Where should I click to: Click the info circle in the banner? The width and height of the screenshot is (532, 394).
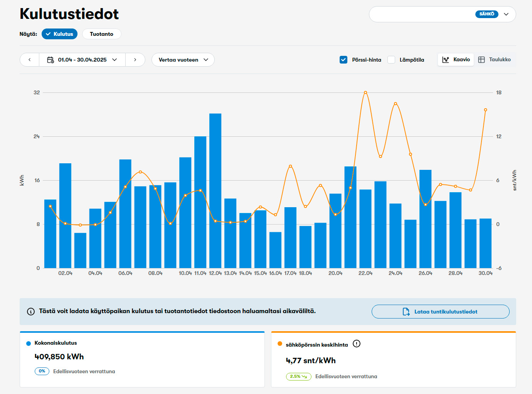(x=31, y=312)
